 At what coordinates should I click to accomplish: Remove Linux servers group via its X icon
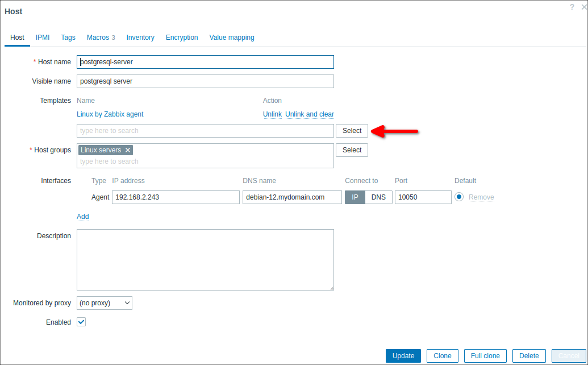click(127, 150)
